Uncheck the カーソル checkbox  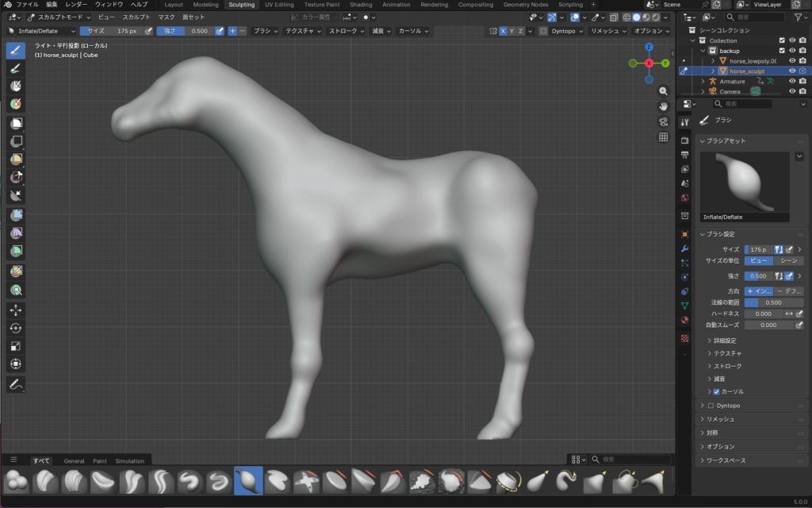click(716, 391)
